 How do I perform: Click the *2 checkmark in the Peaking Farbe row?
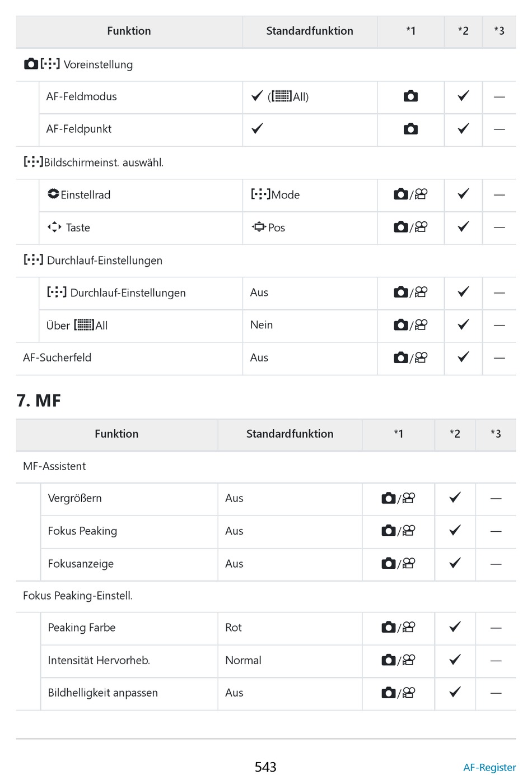coord(455,627)
